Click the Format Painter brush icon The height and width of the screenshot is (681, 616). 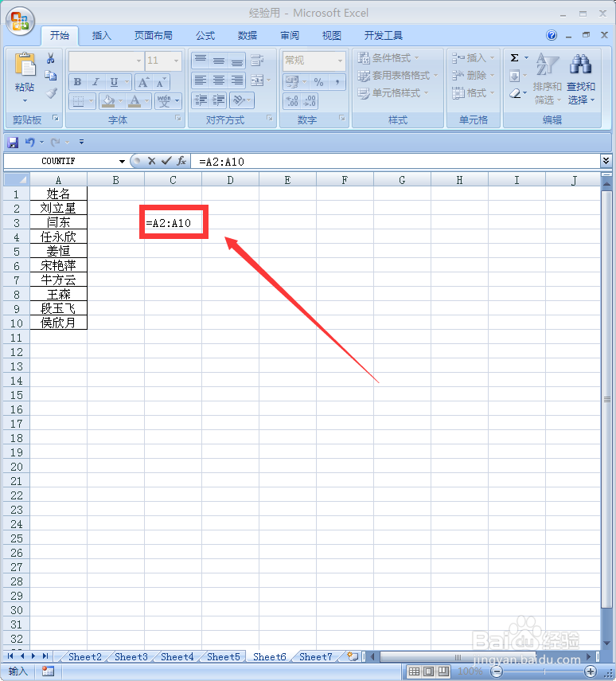tap(51, 93)
